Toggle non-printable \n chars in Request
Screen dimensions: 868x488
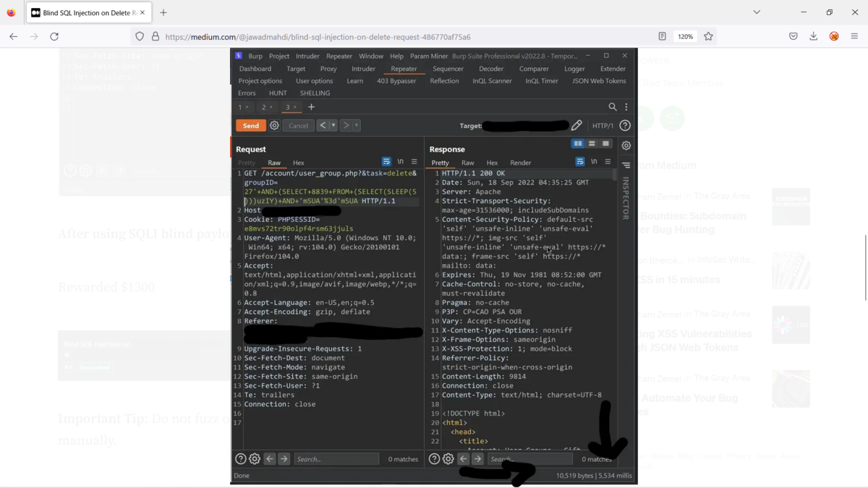(400, 162)
